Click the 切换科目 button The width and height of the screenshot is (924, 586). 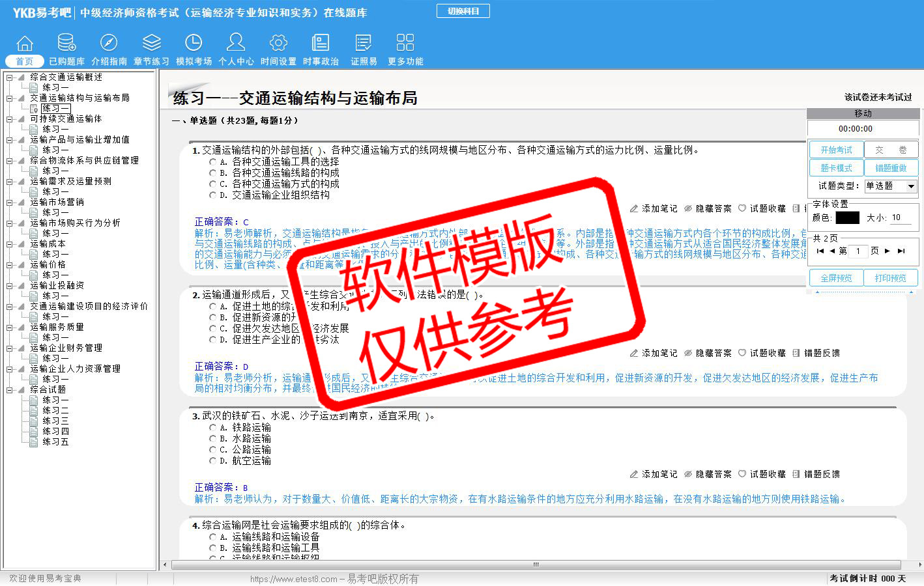click(463, 11)
